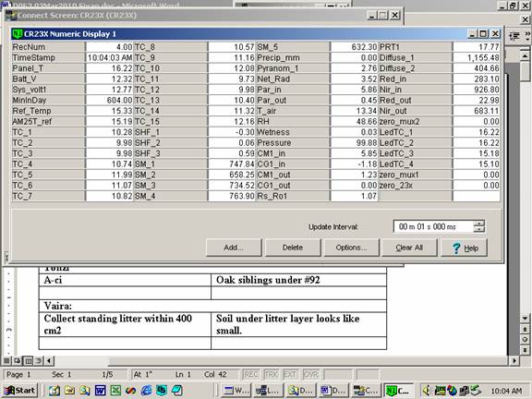Select the MinInDay value 604.00

click(109, 100)
